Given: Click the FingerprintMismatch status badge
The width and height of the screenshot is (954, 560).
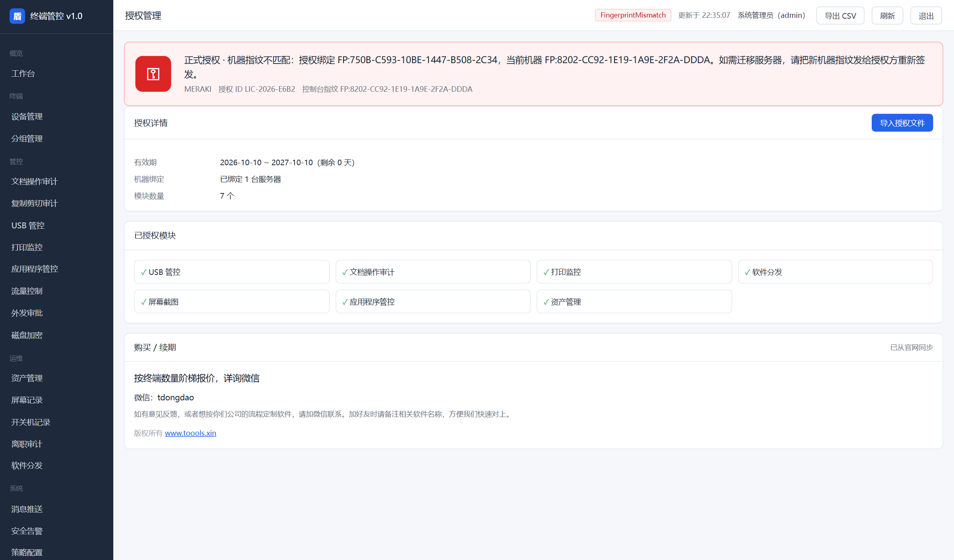Looking at the screenshot, I should click(x=633, y=15).
